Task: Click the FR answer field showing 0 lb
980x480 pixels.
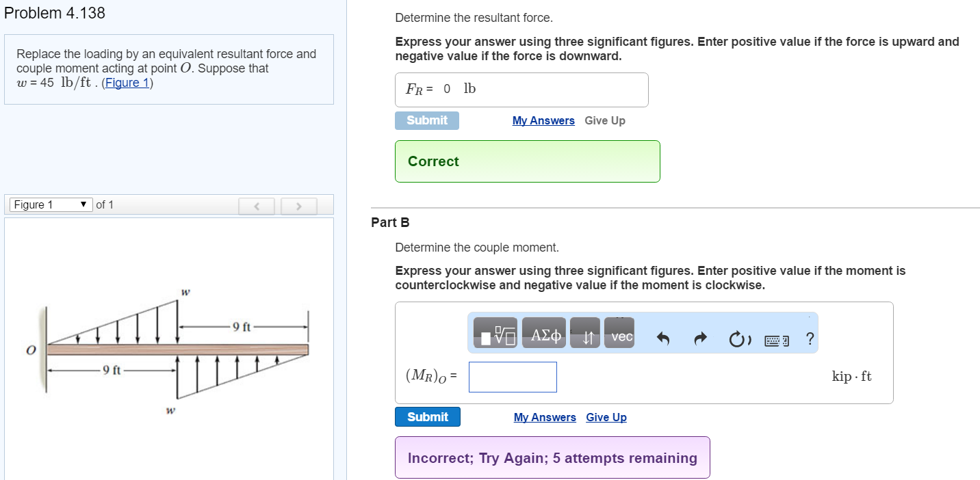Action: pos(521,90)
